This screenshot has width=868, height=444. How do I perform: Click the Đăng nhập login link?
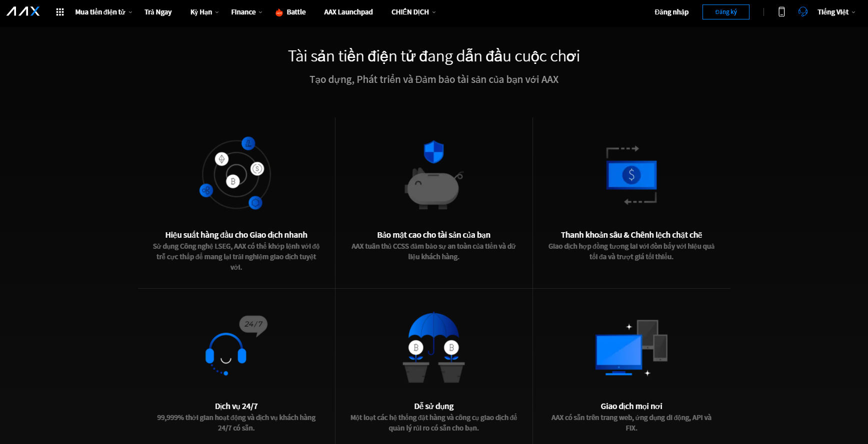click(x=671, y=12)
